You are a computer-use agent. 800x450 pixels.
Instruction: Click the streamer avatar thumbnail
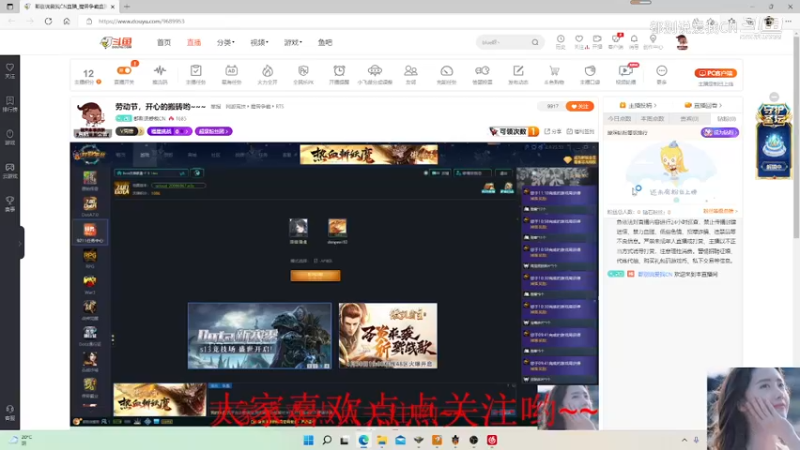tap(92, 120)
